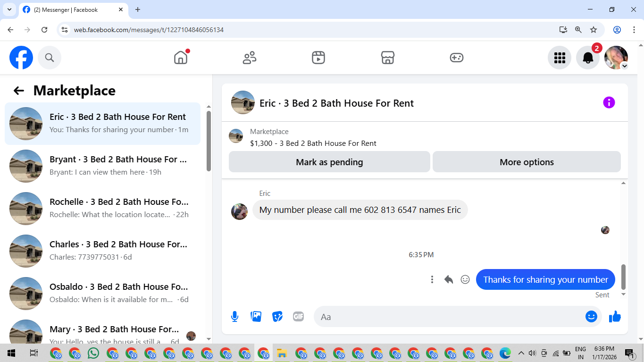Open the Gaming controller icon
Screen dimensions: 644x362
[x=456, y=58]
